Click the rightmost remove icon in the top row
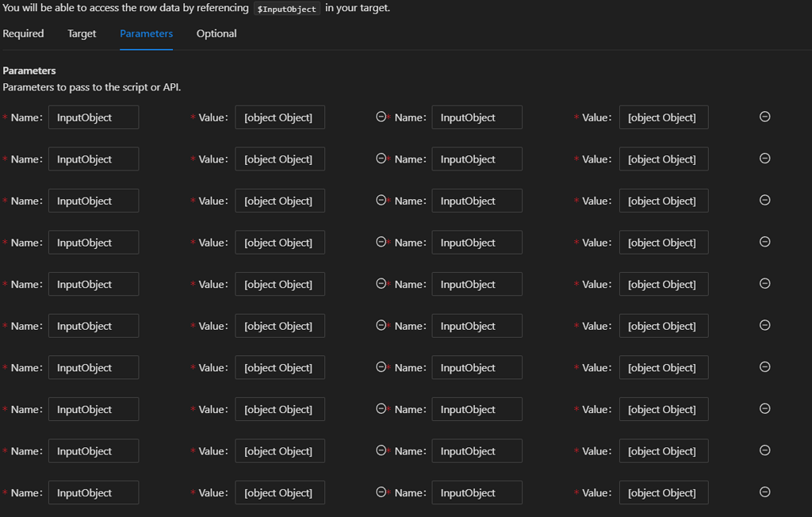This screenshot has height=517, width=812. [764, 117]
